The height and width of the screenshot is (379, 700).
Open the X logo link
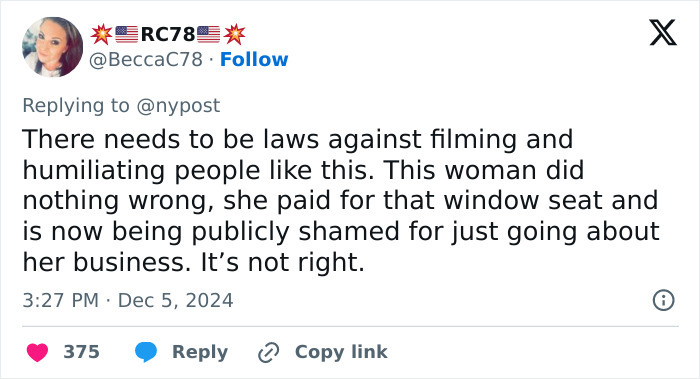coord(663,33)
